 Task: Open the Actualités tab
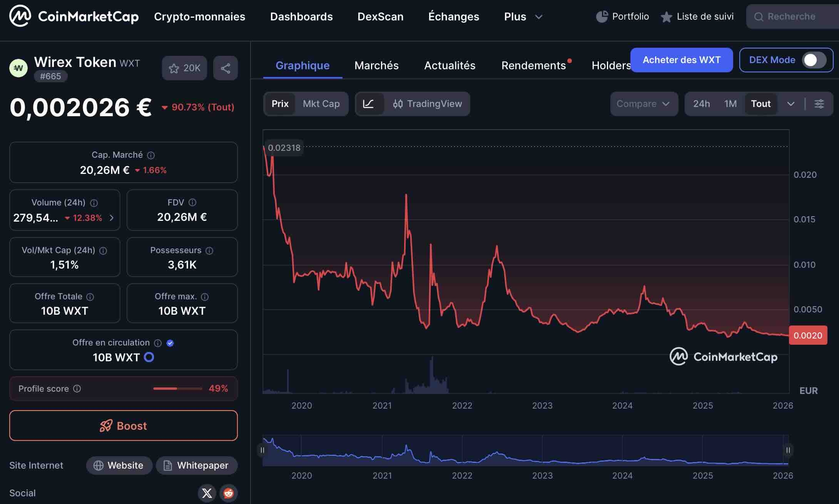[450, 65]
